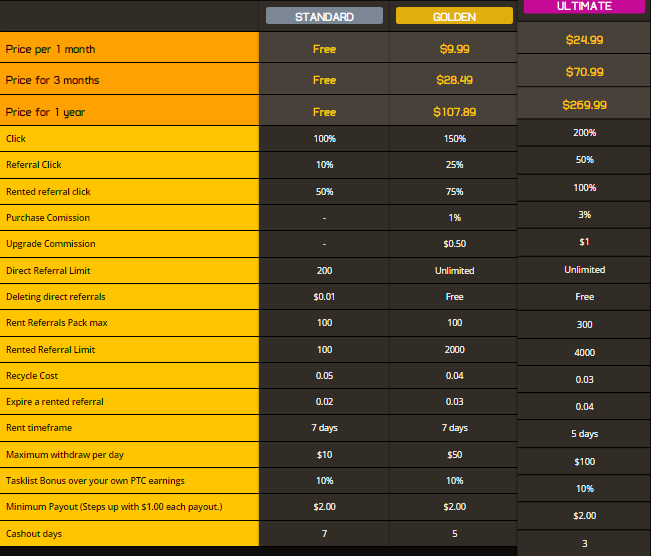Select the ULTIMATE membership header
The height and width of the screenshot is (556, 651).
pos(584,6)
